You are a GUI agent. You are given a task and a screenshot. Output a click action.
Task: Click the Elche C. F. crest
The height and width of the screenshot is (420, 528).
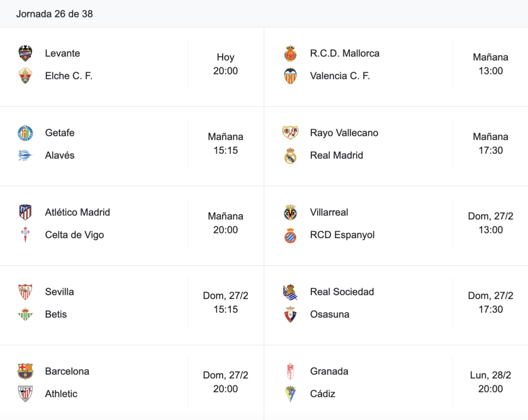[25, 76]
